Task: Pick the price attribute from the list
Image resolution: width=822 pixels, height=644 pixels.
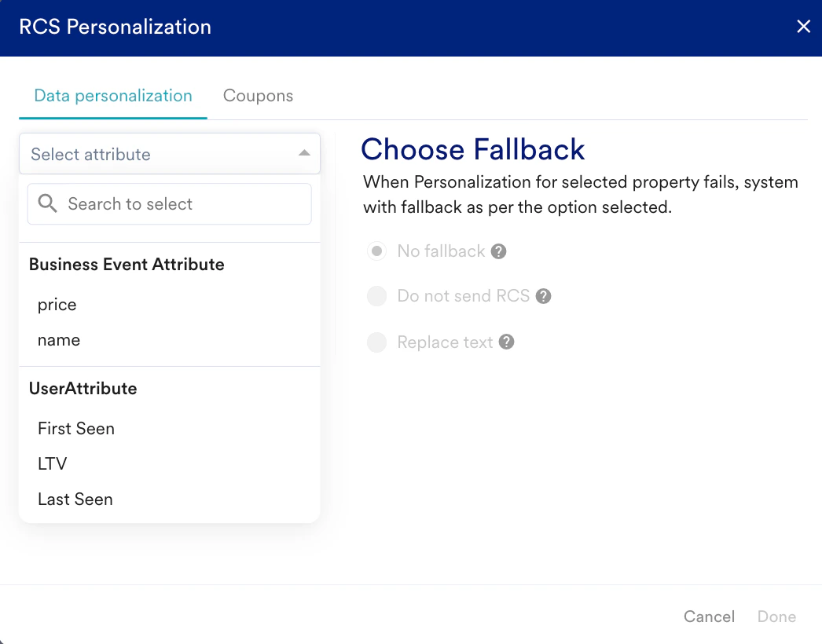Action: click(57, 305)
